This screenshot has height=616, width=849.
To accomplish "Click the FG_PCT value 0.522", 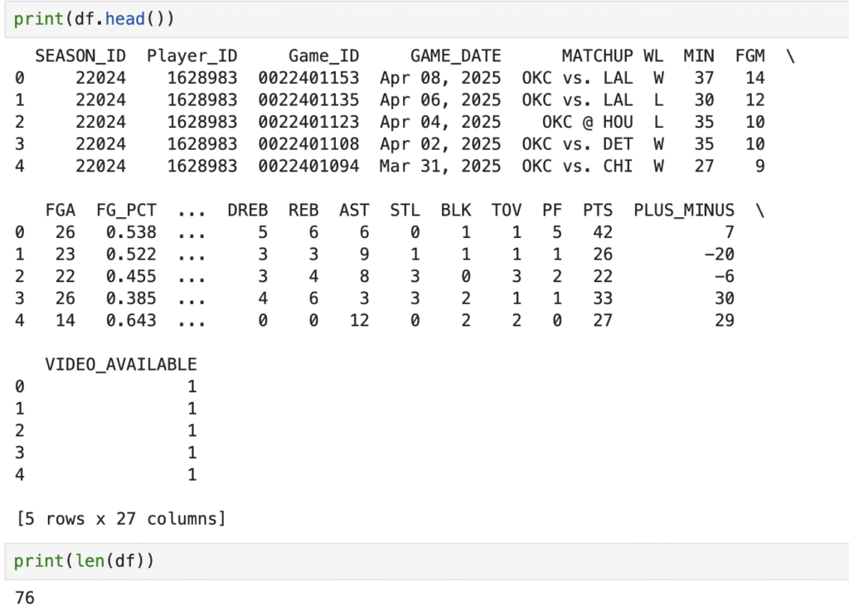I will pos(131,255).
